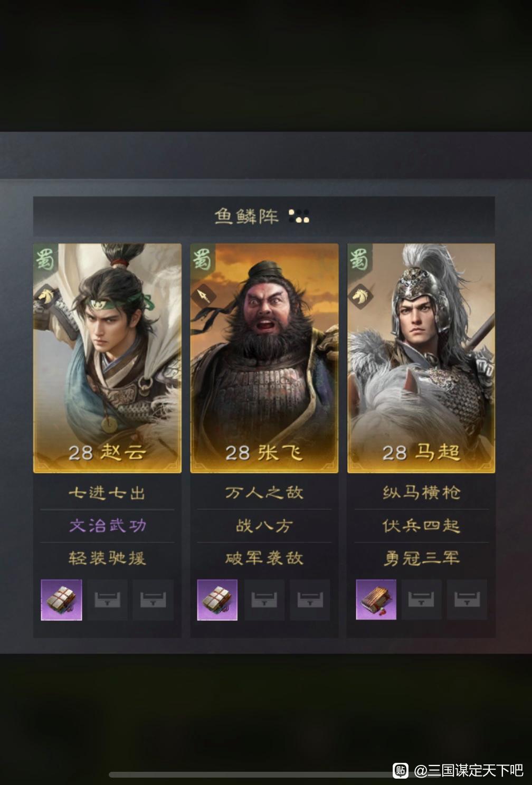
Task: Click 马超's equipped bamboo scroll item
Action: [376, 599]
